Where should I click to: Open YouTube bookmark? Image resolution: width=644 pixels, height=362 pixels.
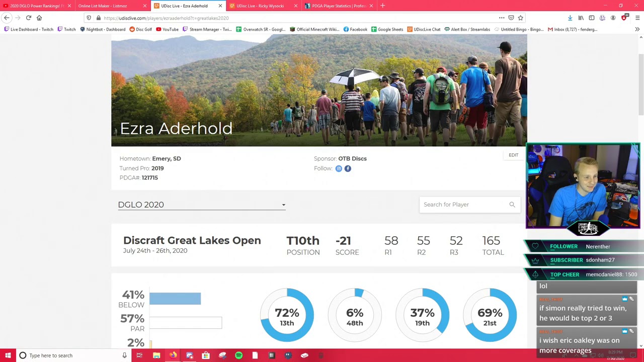point(167,29)
